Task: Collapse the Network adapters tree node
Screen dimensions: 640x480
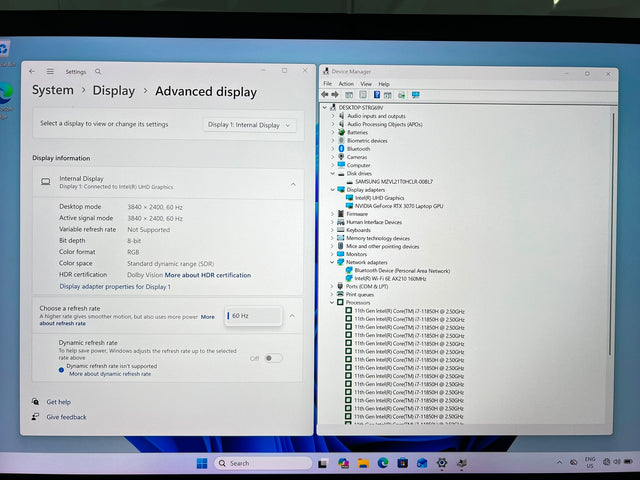Action: click(x=332, y=262)
